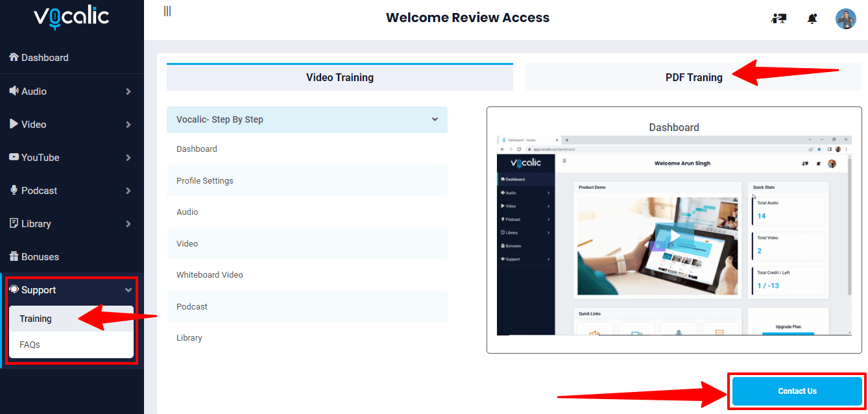Click the Podcast microphone icon in sidebar
Screen dimensions: 868x414
pyautogui.click(x=14, y=190)
